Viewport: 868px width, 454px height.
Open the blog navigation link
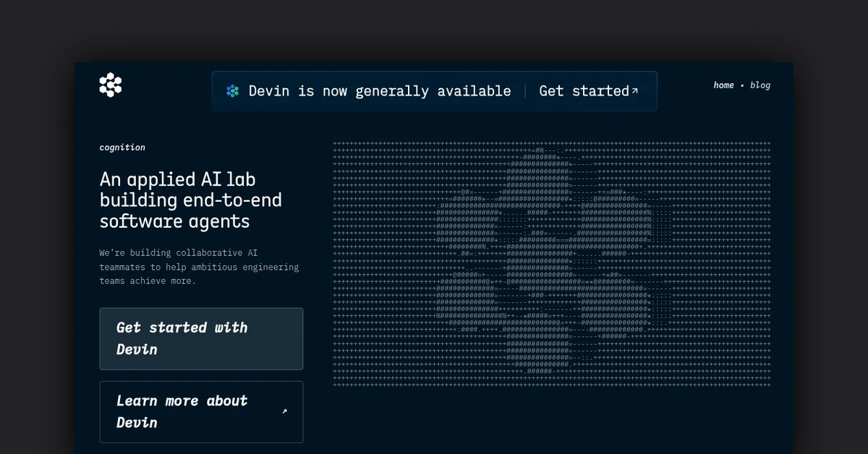pyautogui.click(x=760, y=85)
